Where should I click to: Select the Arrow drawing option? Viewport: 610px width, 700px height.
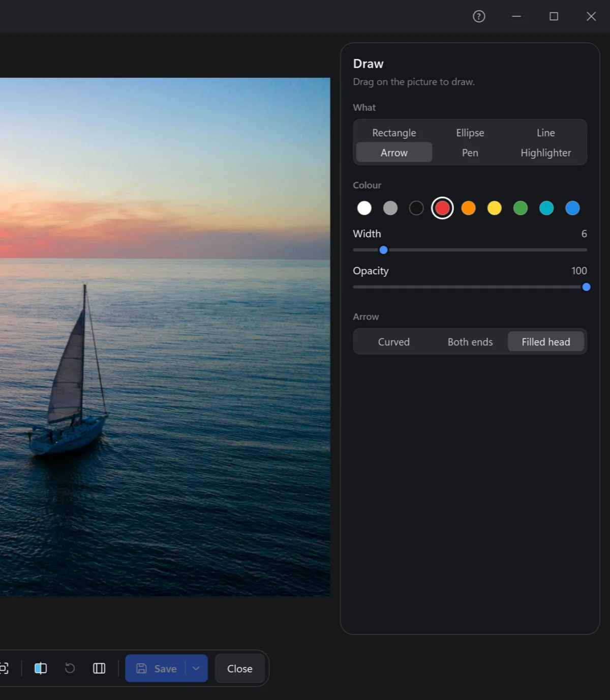(394, 153)
